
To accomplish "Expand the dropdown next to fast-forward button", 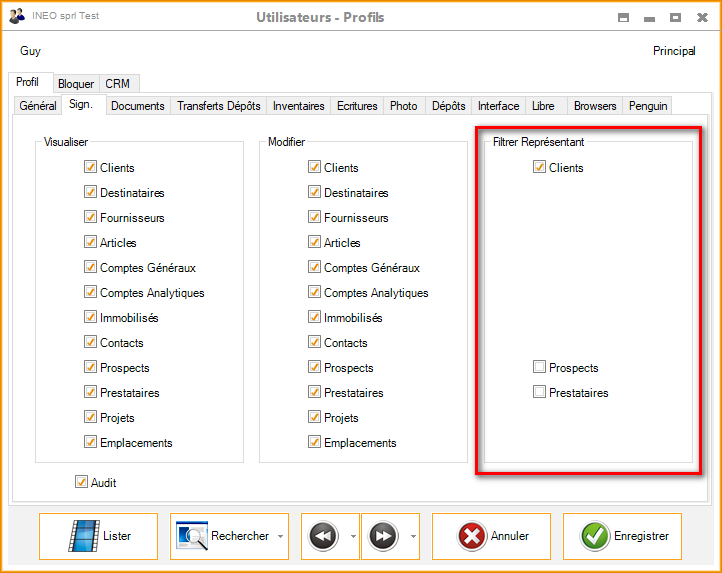I will 414,537.
